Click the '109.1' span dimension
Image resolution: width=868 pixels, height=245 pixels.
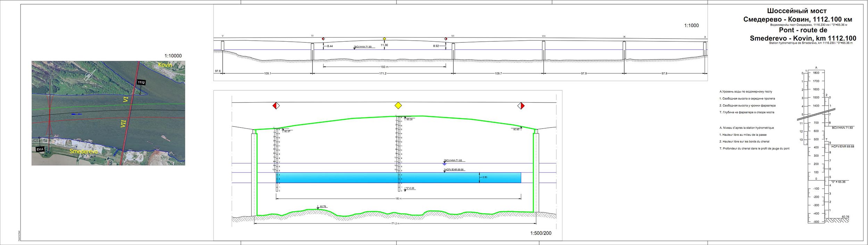pos(268,74)
